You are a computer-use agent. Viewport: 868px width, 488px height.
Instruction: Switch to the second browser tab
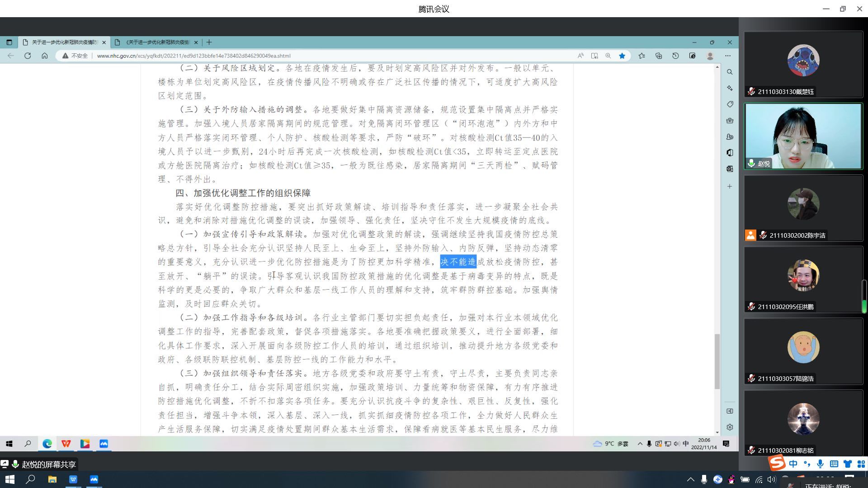click(157, 42)
